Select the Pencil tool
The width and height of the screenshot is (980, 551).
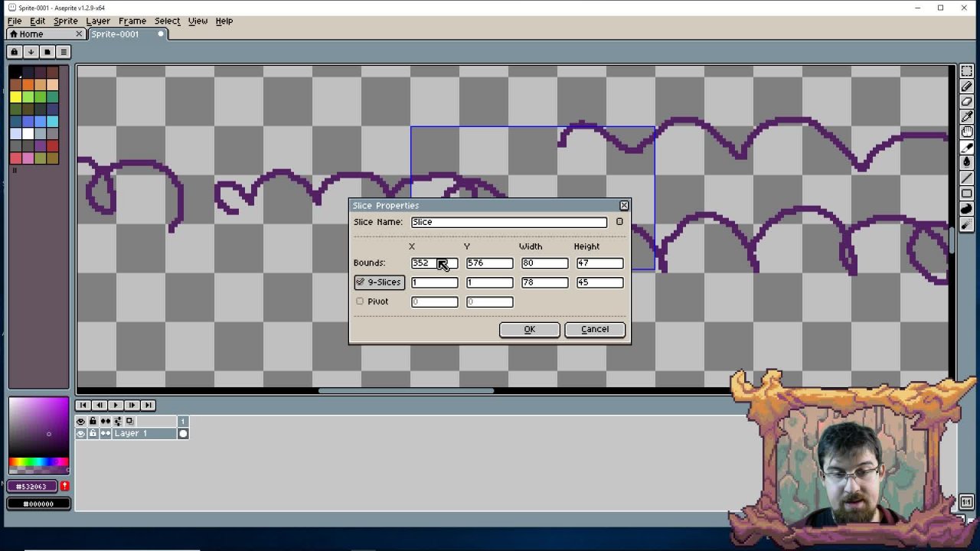coord(966,86)
